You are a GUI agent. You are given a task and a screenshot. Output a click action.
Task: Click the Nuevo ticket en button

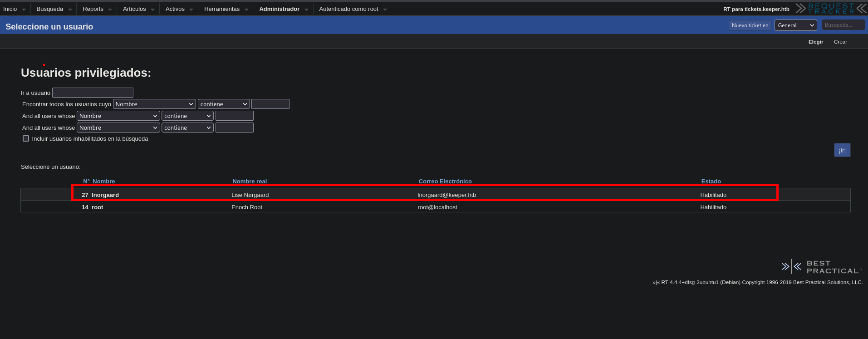[x=750, y=25]
